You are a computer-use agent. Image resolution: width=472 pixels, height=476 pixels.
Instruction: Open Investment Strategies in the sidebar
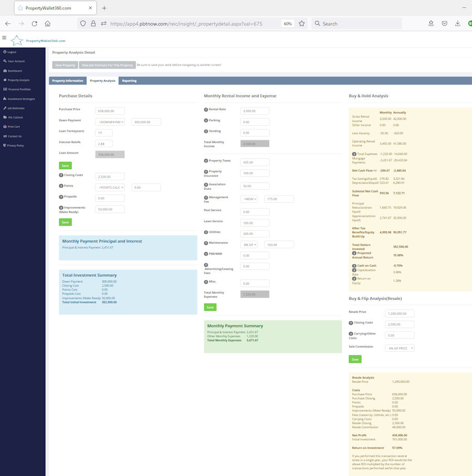click(19, 99)
